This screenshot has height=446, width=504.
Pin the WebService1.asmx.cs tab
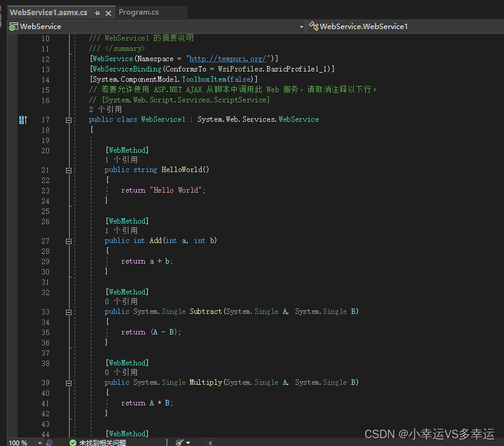pos(97,13)
